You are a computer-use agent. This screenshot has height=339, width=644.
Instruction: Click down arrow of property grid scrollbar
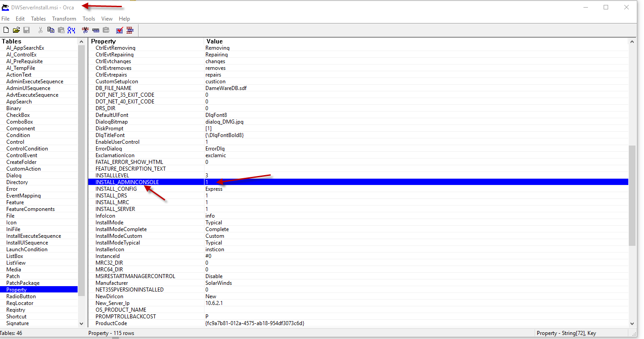pos(632,323)
